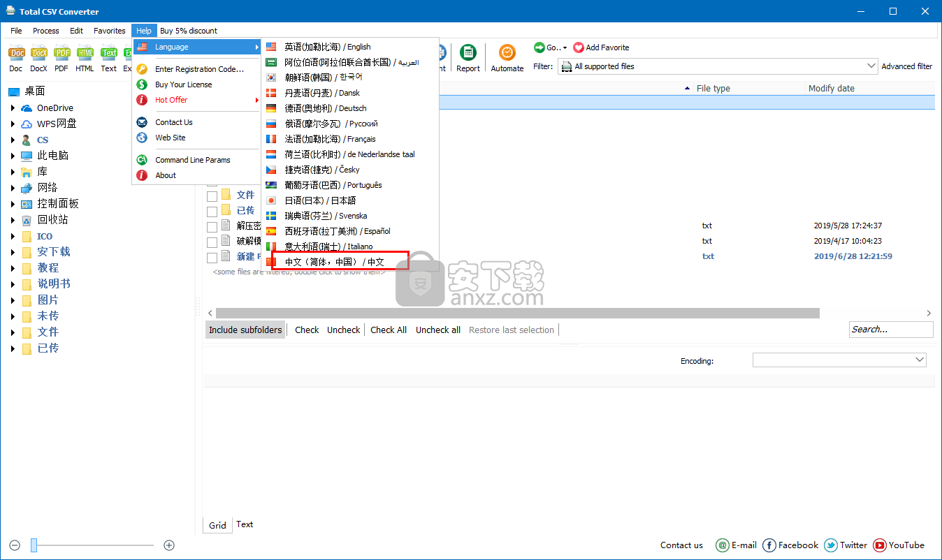Expand the OneDrive tree node

coord(13,108)
